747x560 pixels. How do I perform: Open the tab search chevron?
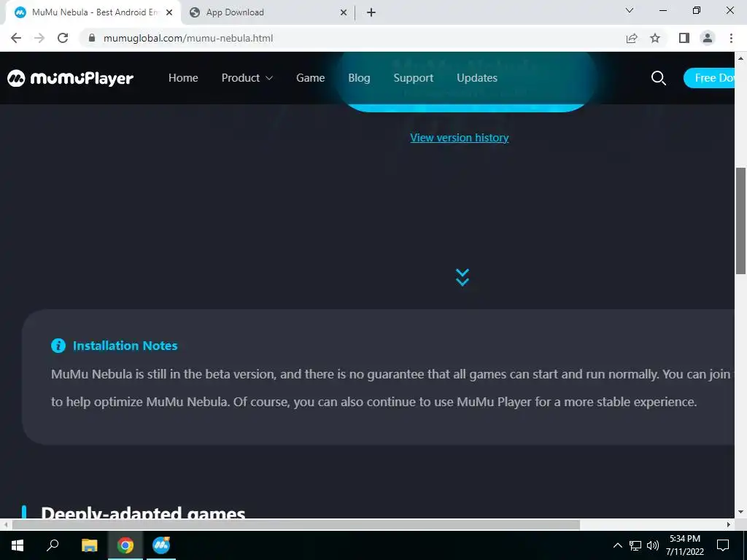tap(630, 10)
